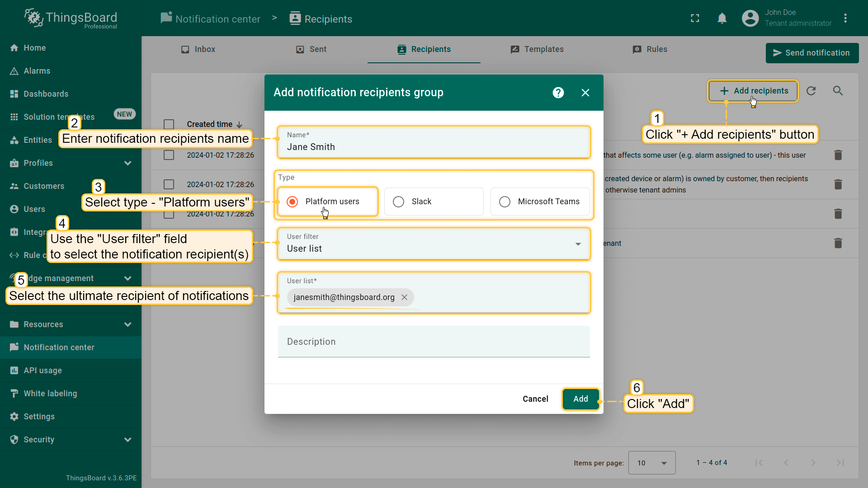
Task: Click Cancel in the dialog
Action: click(535, 399)
